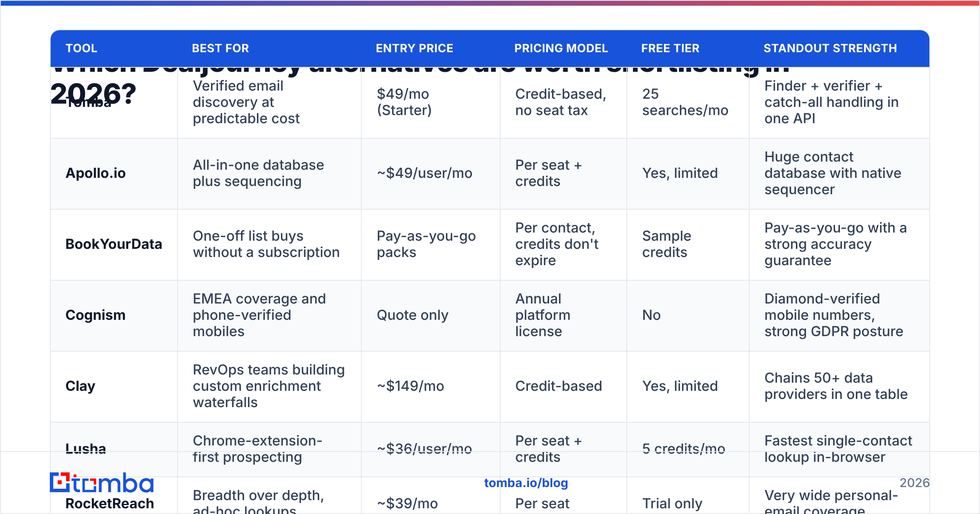Click the tomba logo
Viewport: 980px width, 514px height.
102,483
